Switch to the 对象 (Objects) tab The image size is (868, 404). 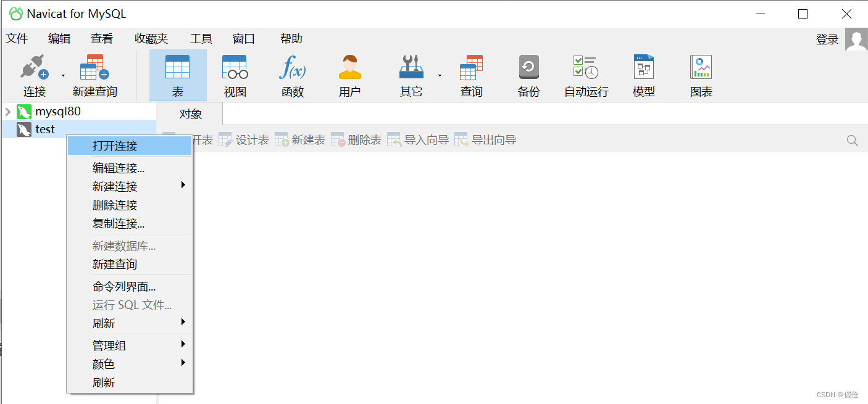pyautogui.click(x=191, y=114)
